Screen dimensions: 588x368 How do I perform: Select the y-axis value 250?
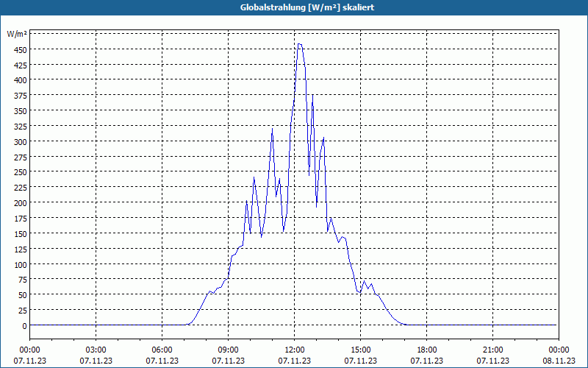(x=20, y=172)
